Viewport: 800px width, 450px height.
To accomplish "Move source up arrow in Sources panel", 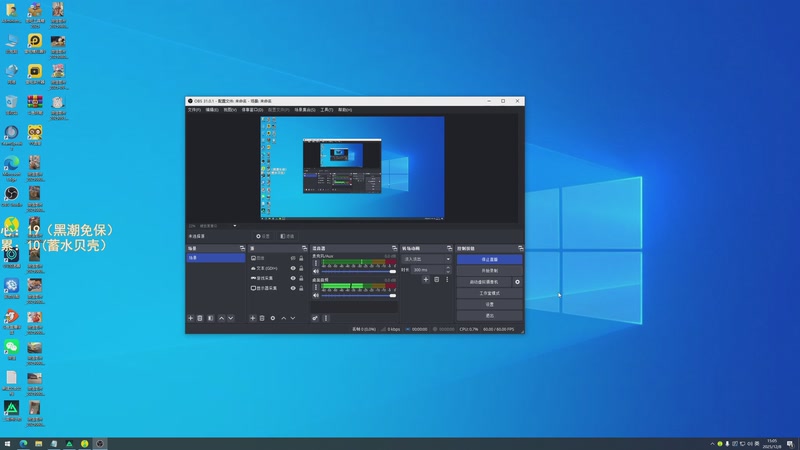I will [284, 318].
